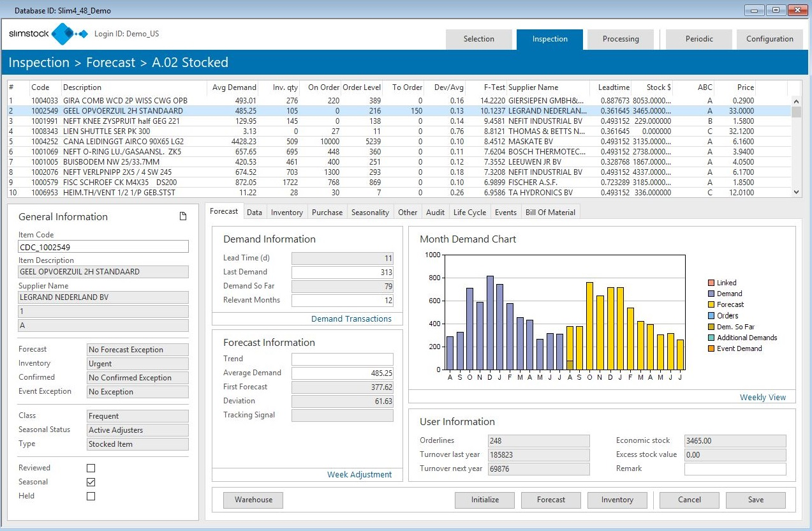Switch chart to Weekly View

pos(762,397)
